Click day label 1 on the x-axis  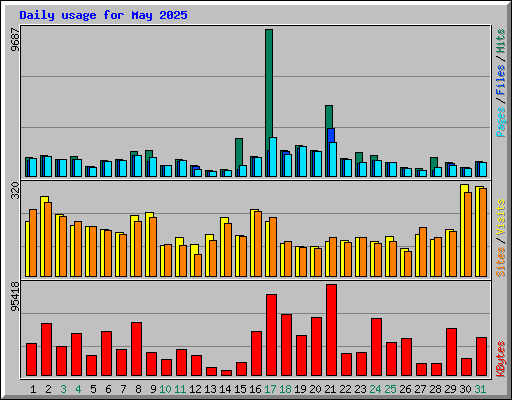(33, 389)
